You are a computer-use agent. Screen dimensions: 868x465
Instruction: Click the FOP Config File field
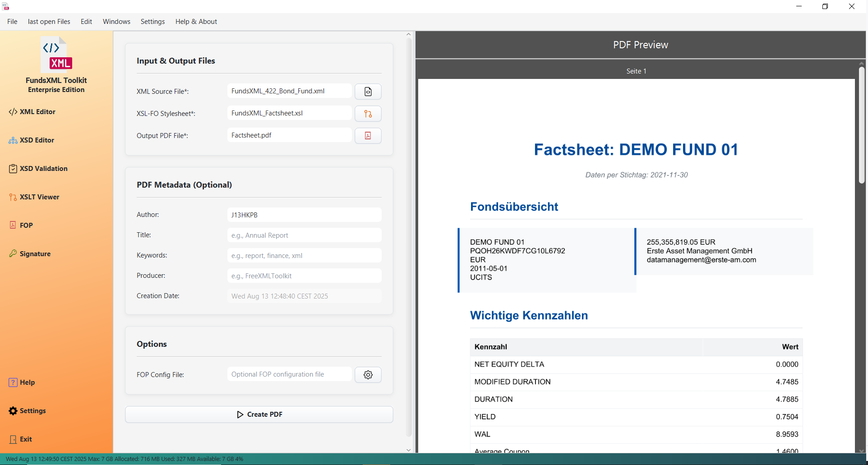pos(290,374)
